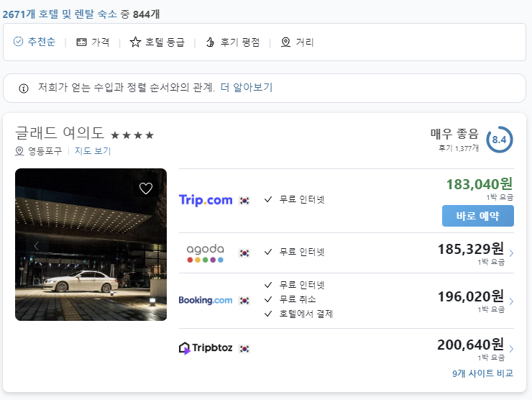Click the info icon in the notice bar
The image size is (532, 400).
pyautogui.click(x=24, y=88)
